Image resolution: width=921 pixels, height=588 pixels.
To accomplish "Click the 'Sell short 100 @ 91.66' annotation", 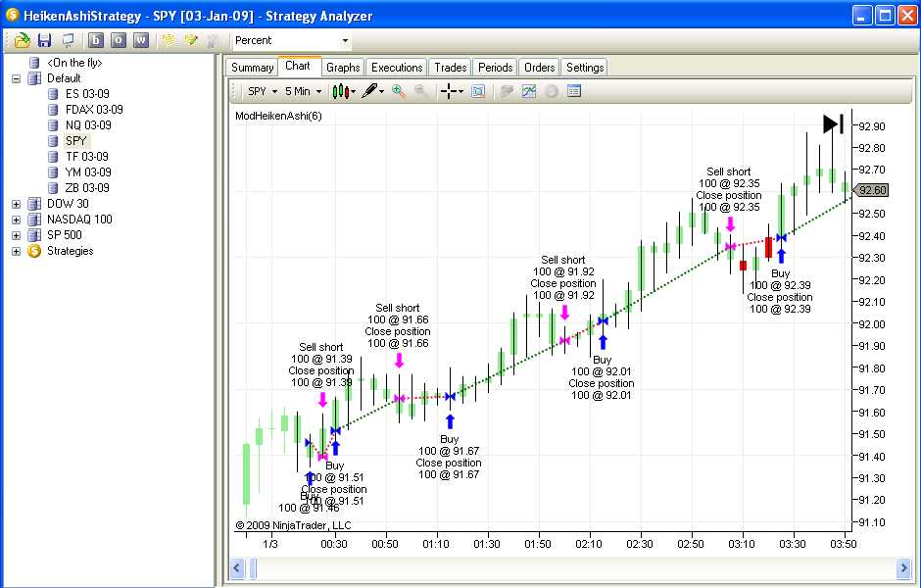I will 398,314.
